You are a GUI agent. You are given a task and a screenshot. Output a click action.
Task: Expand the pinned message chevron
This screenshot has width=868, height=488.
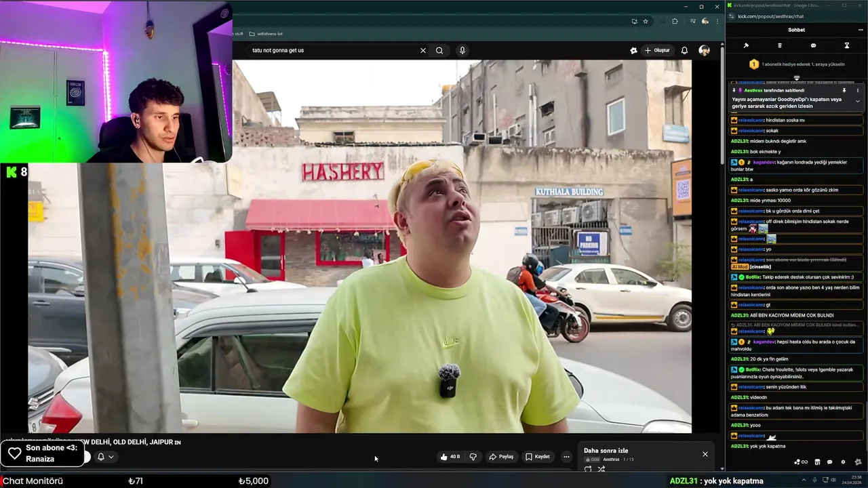tap(858, 101)
